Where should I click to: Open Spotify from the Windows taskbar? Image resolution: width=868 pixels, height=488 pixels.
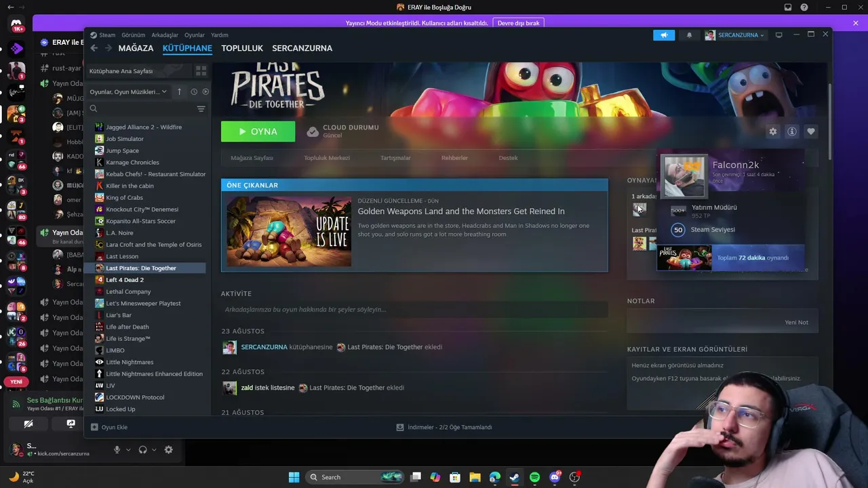click(x=534, y=477)
